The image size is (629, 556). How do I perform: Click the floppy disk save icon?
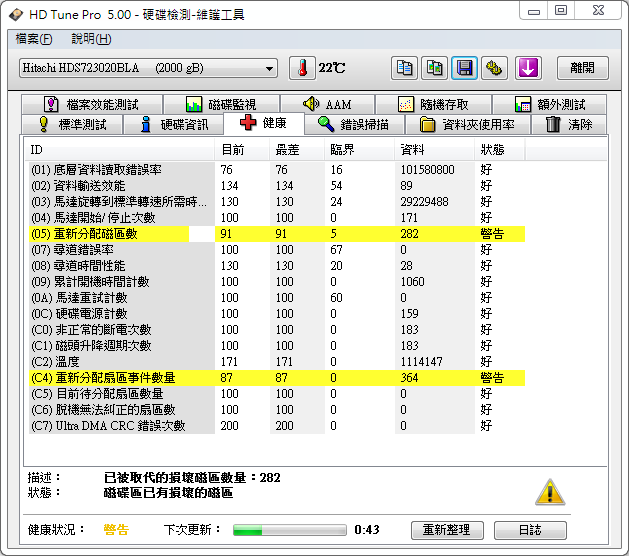click(x=465, y=68)
